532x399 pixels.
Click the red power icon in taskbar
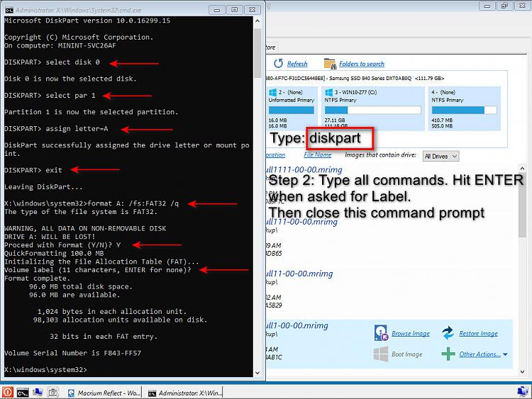(8, 392)
